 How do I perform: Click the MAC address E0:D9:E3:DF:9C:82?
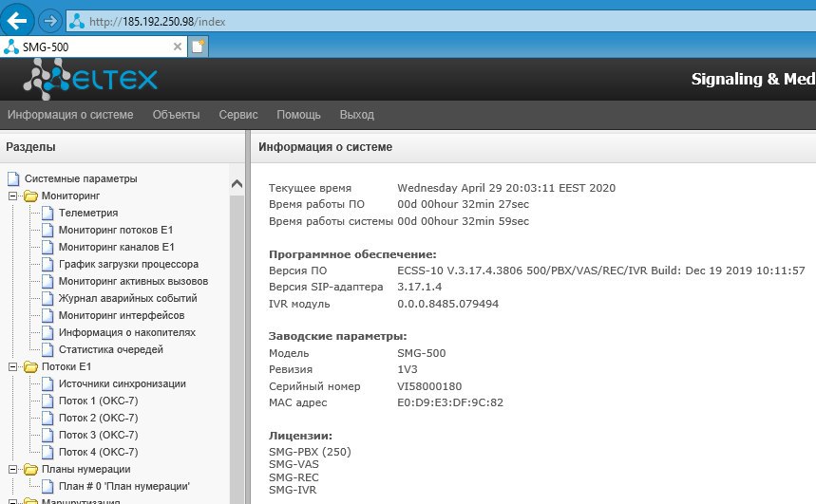[450, 402]
